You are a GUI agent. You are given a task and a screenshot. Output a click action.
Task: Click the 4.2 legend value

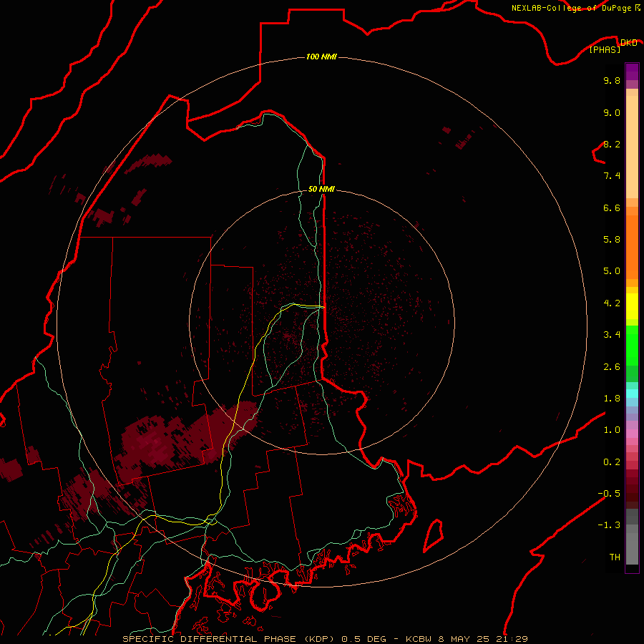coord(612,303)
